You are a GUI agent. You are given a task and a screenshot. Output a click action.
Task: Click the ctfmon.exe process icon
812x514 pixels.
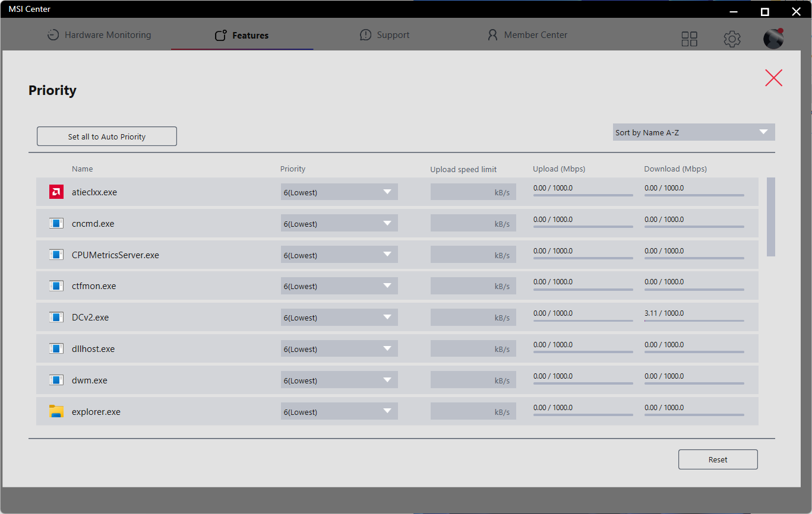[x=56, y=285]
